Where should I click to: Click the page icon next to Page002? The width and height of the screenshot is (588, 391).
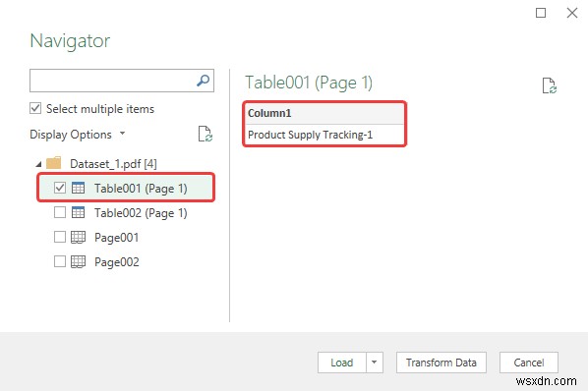tap(78, 261)
